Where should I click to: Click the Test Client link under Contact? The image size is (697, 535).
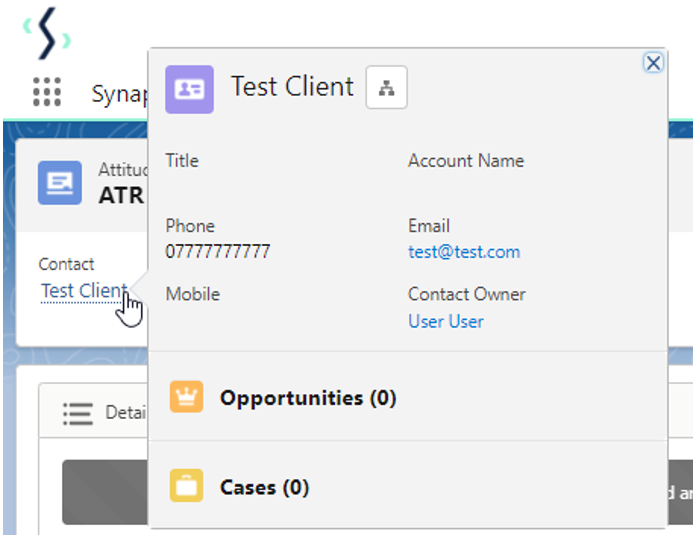click(x=84, y=291)
